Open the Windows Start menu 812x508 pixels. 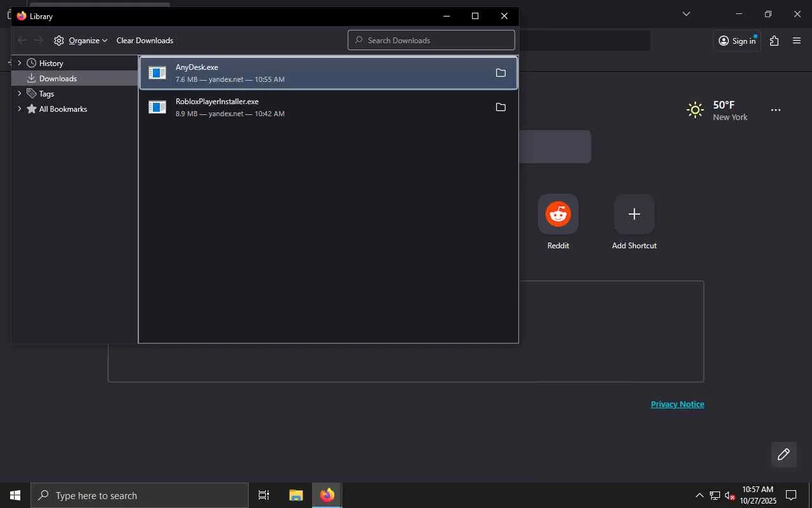coord(15,495)
